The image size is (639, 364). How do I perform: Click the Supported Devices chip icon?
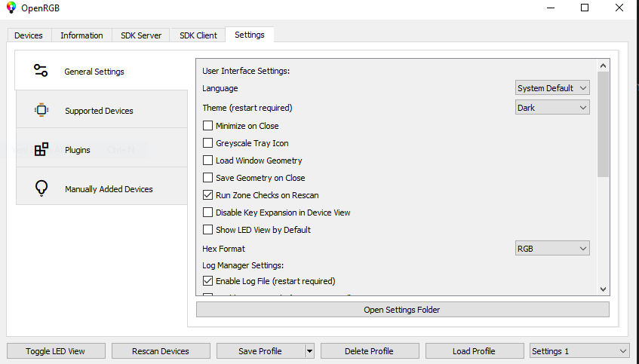pyautogui.click(x=41, y=110)
